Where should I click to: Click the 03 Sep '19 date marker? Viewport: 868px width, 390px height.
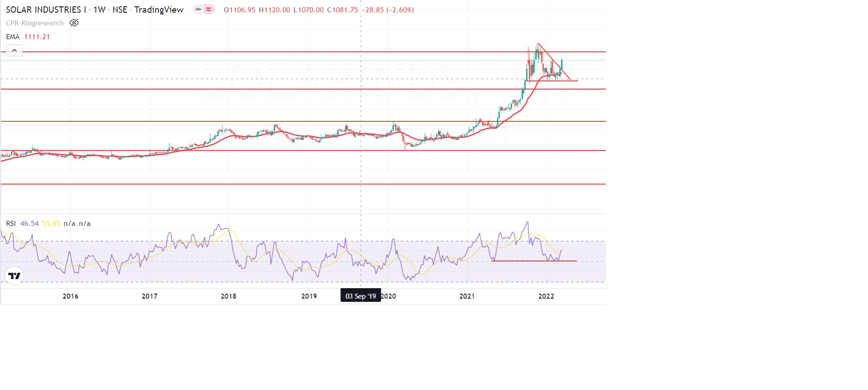pos(361,296)
